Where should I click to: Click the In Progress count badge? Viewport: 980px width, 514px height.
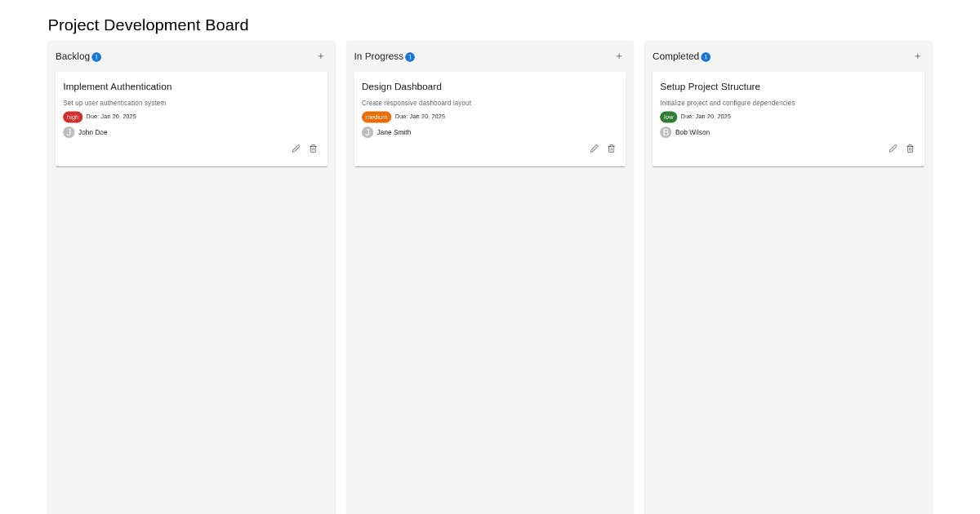(410, 57)
